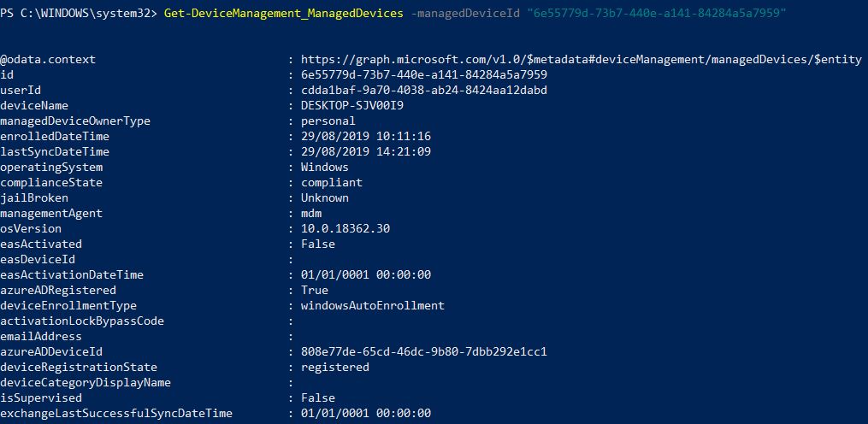Image resolution: width=868 pixels, height=424 pixels.
Task: Click the id value 6e55779d GUID
Action: (x=424, y=74)
